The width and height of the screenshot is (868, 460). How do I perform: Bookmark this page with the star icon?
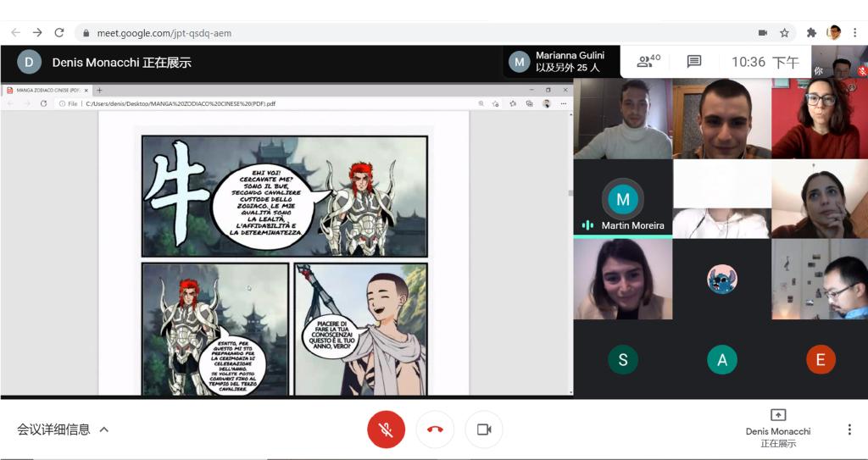pos(784,33)
